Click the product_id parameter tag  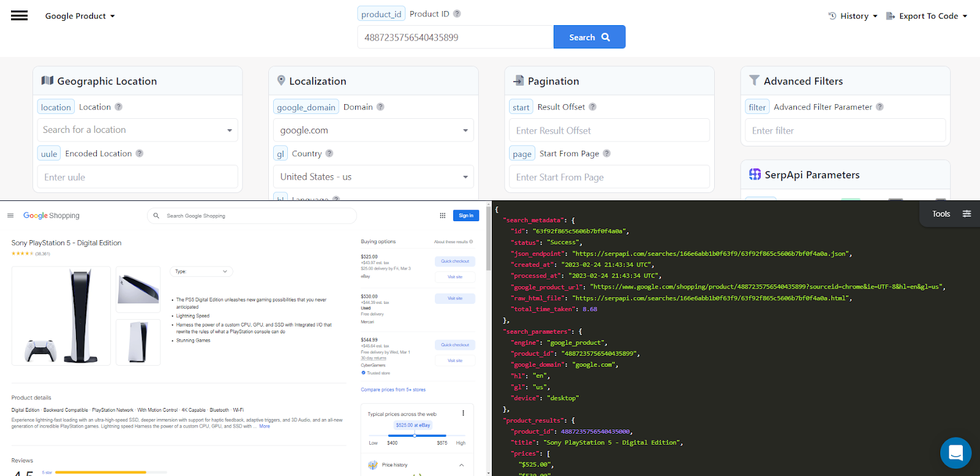[x=381, y=14]
